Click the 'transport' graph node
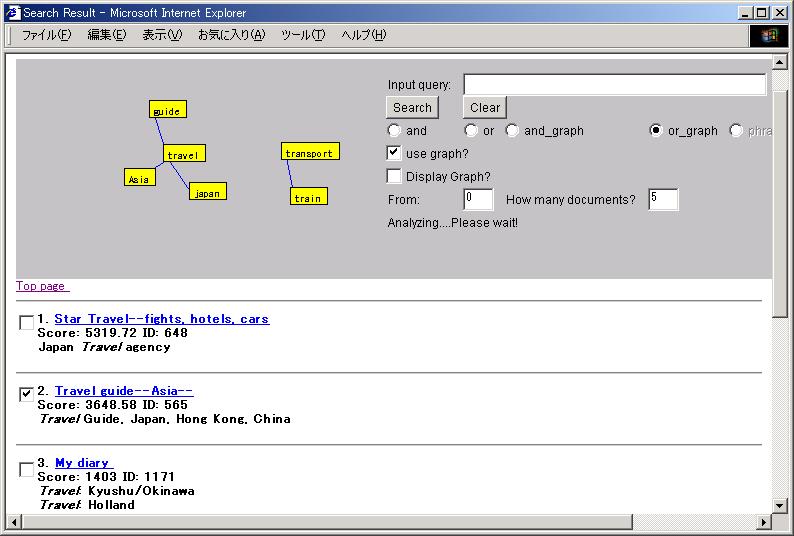This screenshot has width=794, height=536. [309, 152]
